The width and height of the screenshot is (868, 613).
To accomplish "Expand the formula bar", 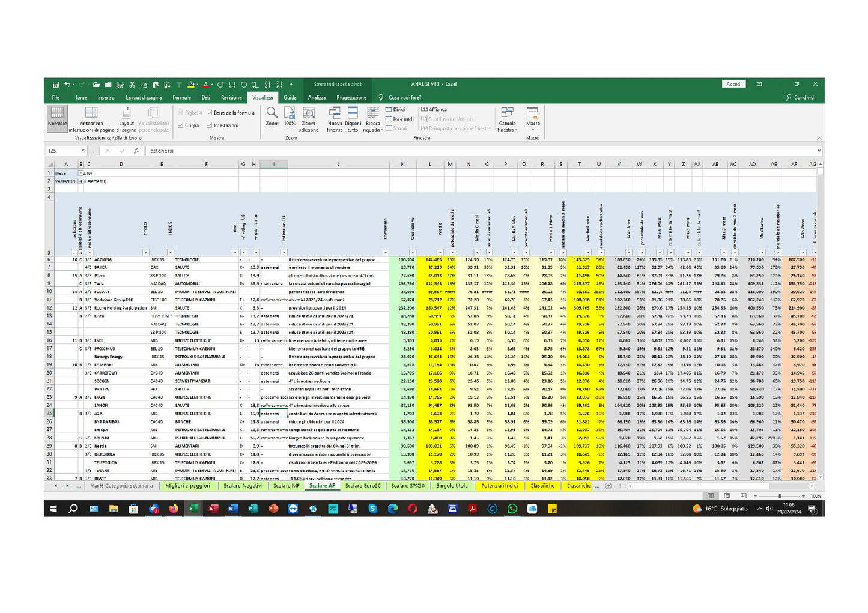I will click(x=818, y=151).
